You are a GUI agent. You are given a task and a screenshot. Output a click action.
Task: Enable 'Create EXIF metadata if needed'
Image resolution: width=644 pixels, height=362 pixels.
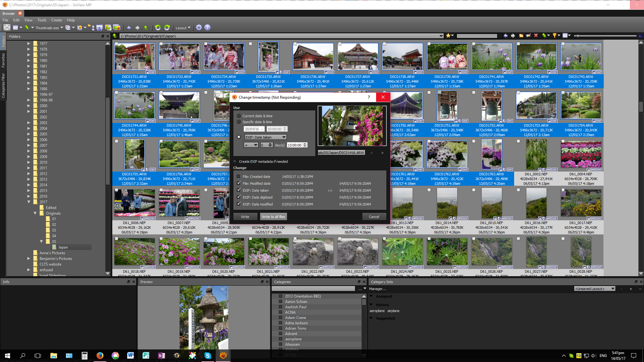(235, 162)
